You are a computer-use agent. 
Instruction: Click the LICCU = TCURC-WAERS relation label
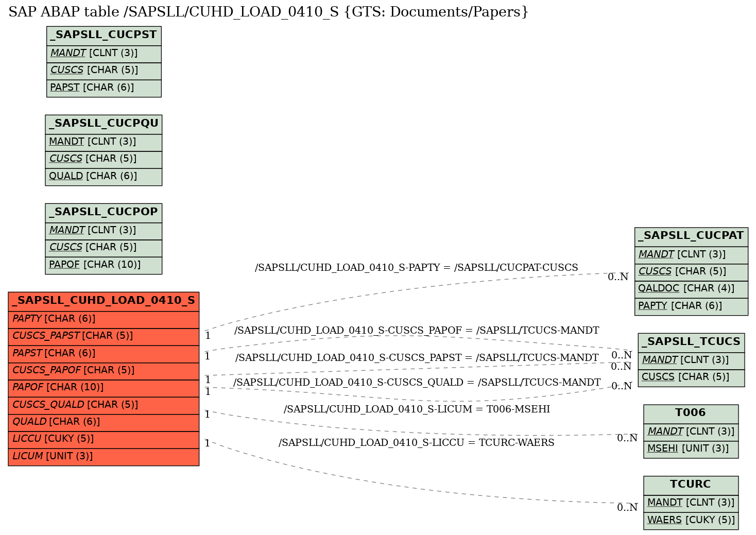pos(417,443)
